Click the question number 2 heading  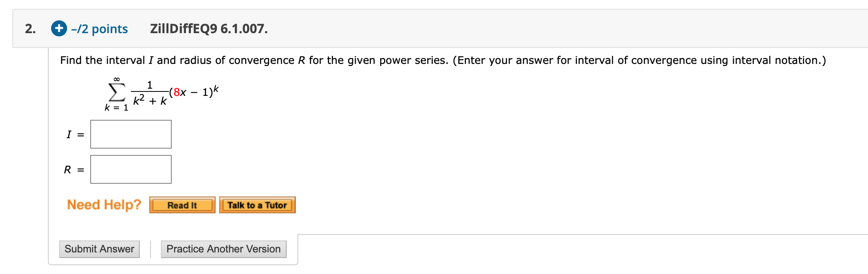click(29, 28)
